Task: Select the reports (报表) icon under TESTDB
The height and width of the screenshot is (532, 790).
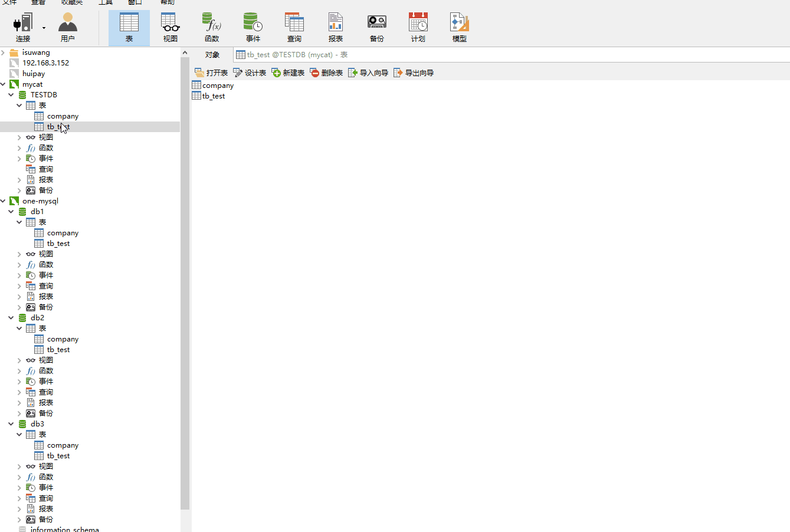Action: [x=31, y=180]
